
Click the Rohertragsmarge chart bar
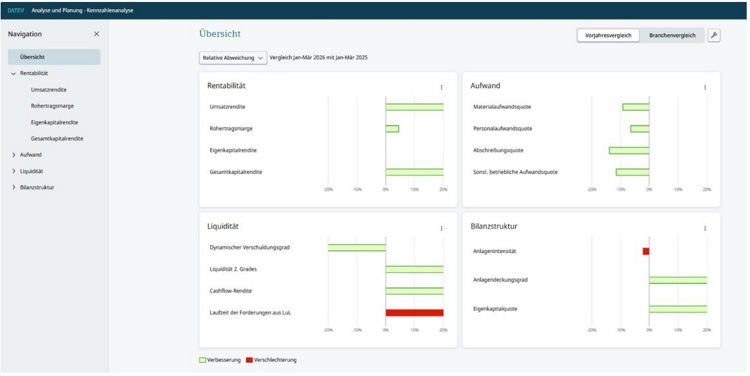392,129
